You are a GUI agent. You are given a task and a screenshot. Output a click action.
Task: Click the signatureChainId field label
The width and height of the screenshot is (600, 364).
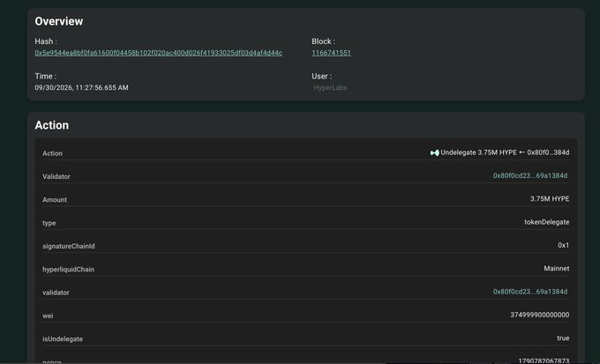click(69, 246)
